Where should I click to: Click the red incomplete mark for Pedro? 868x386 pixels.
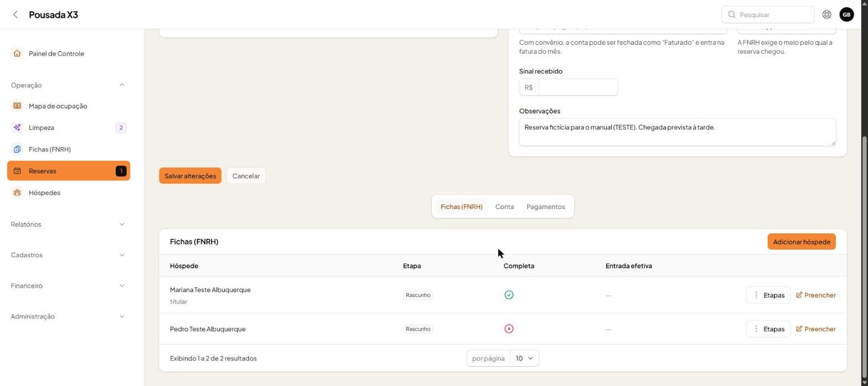coord(509,329)
